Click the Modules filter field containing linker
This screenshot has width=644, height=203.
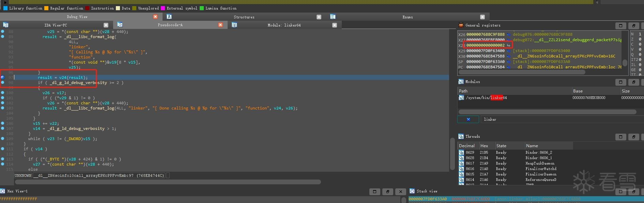tap(562, 119)
